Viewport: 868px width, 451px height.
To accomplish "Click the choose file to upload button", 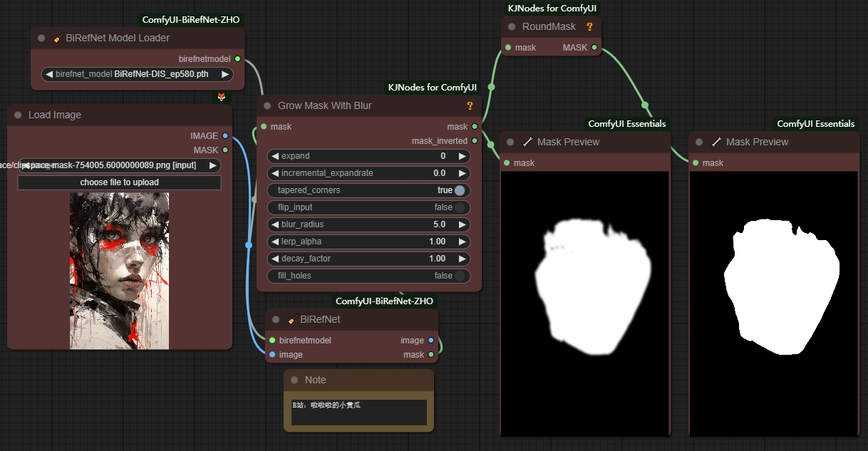I will tap(119, 182).
